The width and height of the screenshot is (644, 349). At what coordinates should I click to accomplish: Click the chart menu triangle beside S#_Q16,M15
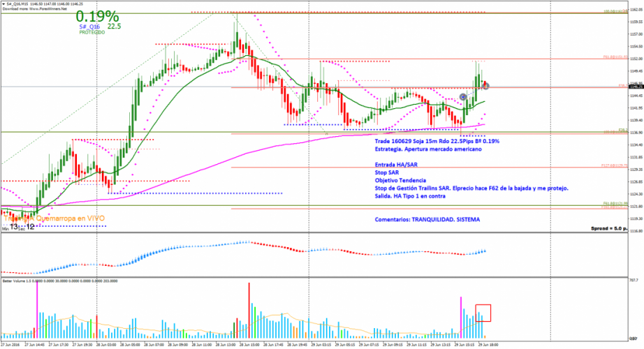3,3
